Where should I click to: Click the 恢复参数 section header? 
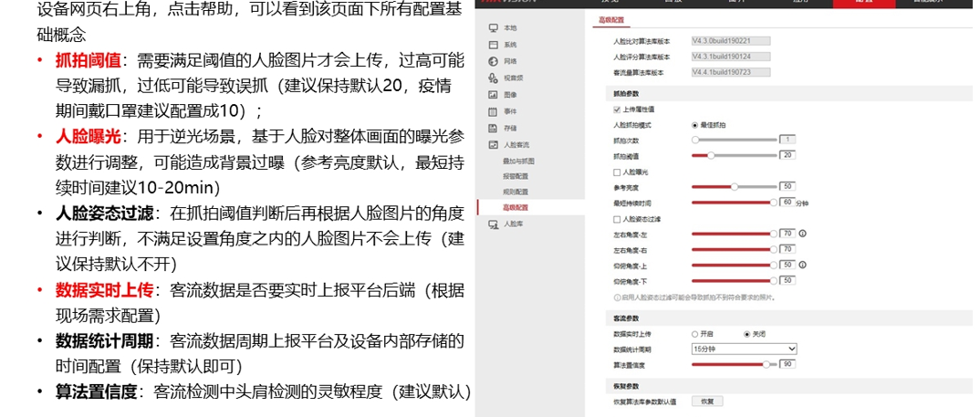(788, 386)
